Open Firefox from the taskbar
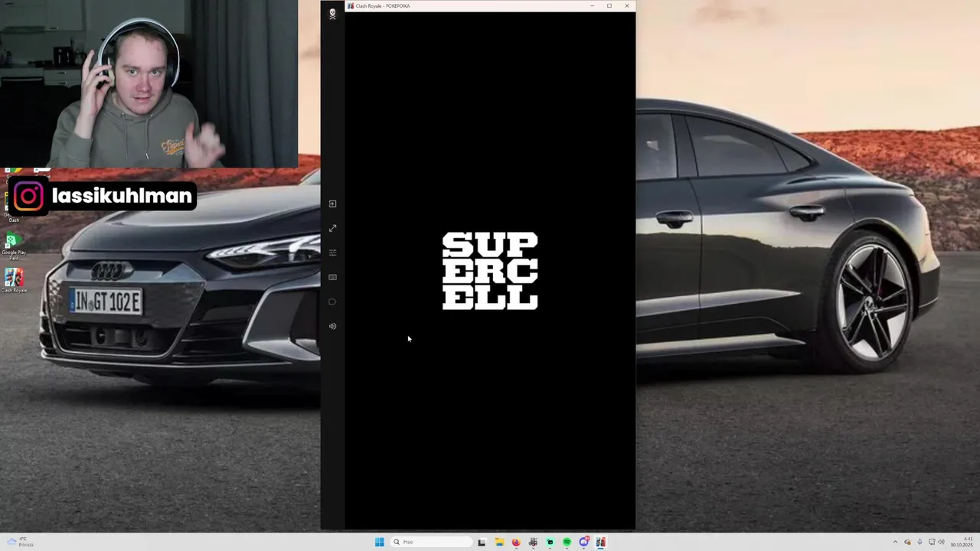This screenshot has width=980, height=551. (516, 542)
